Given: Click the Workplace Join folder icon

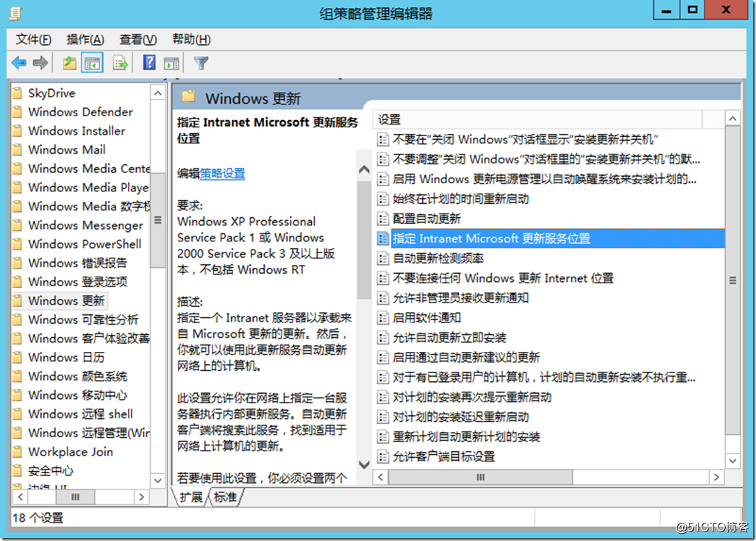Looking at the screenshot, I should [x=18, y=452].
